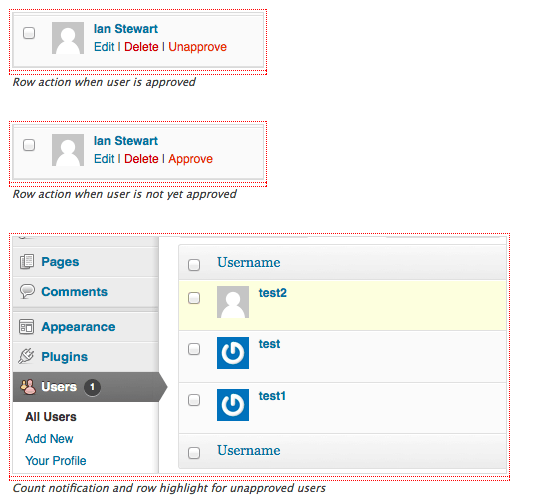The image size is (537, 499).
Task: Select All Users submenu item
Action: [51, 417]
